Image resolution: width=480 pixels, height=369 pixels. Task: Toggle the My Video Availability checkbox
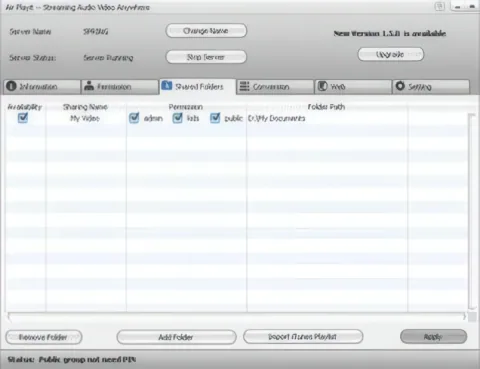coord(23,117)
